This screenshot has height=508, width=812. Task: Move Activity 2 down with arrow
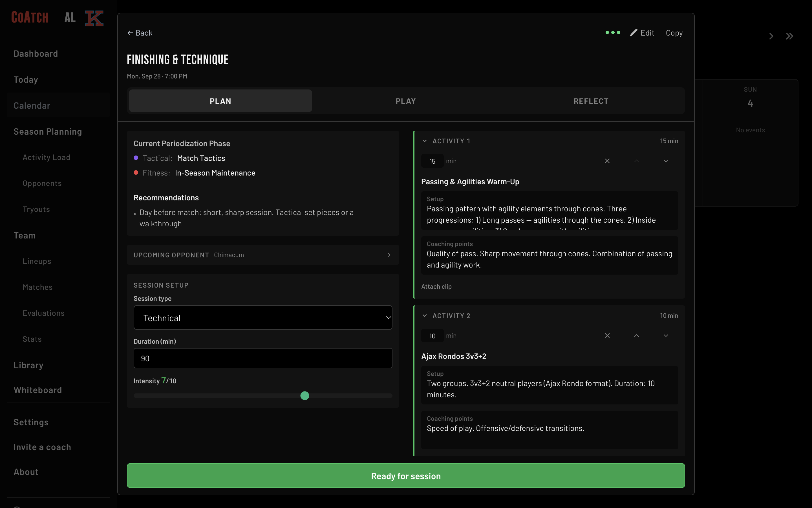[x=666, y=336]
